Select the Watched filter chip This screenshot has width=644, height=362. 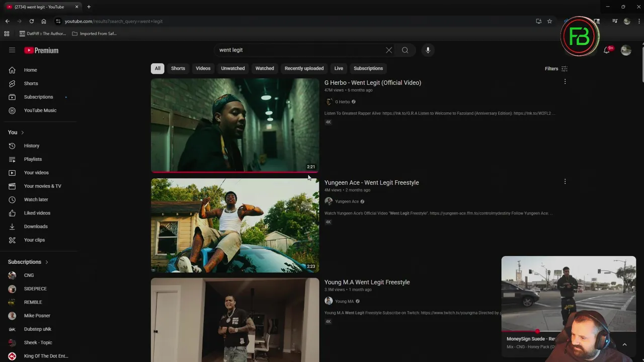[265, 68]
